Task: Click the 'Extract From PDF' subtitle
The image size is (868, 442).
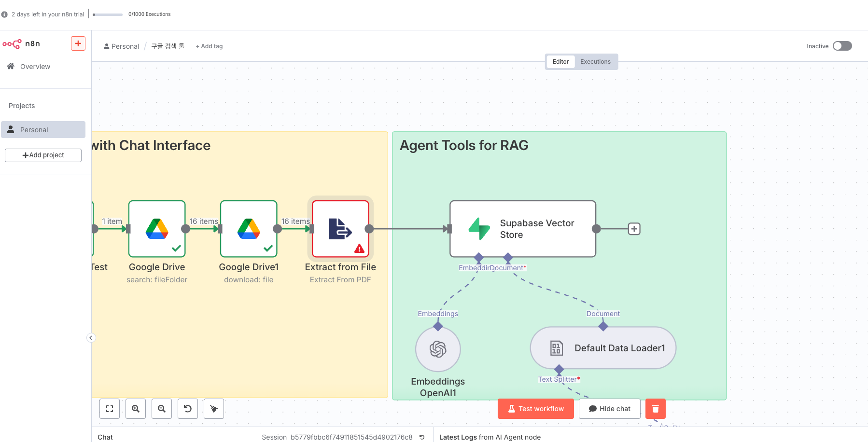Action: tap(340, 280)
